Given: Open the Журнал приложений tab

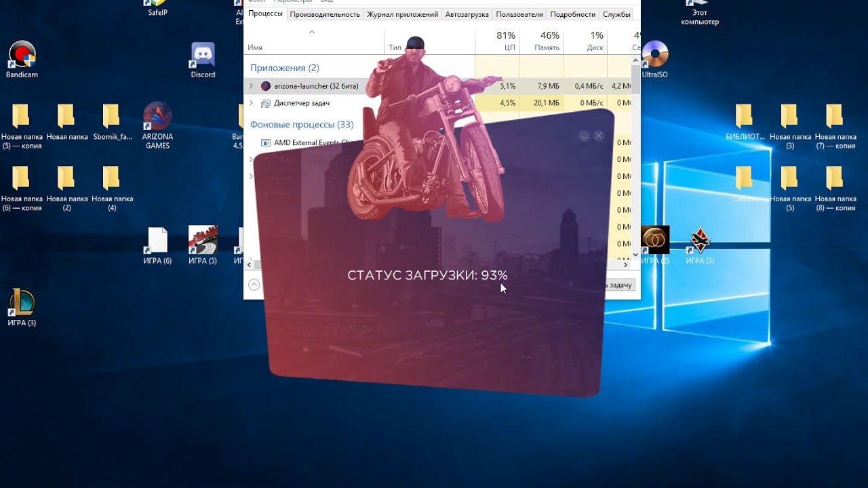Looking at the screenshot, I should click(x=402, y=14).
